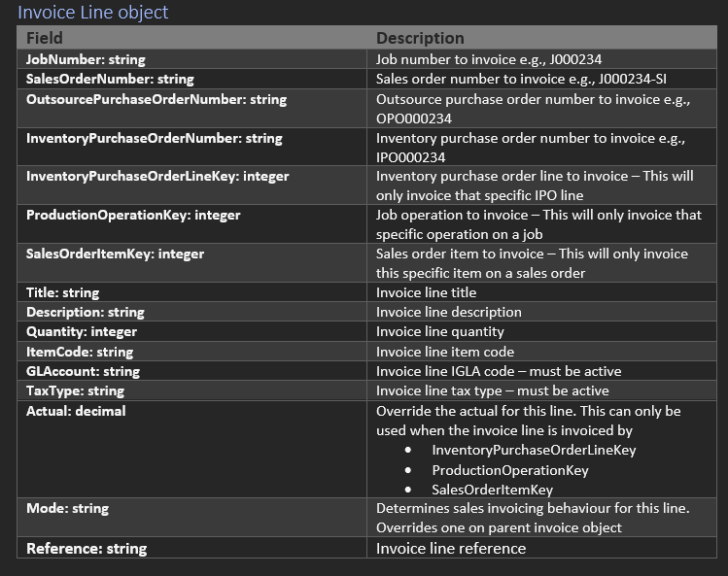
Task: Click the 'Invoice line reference' cell
Action: click(x=541, y=548)
